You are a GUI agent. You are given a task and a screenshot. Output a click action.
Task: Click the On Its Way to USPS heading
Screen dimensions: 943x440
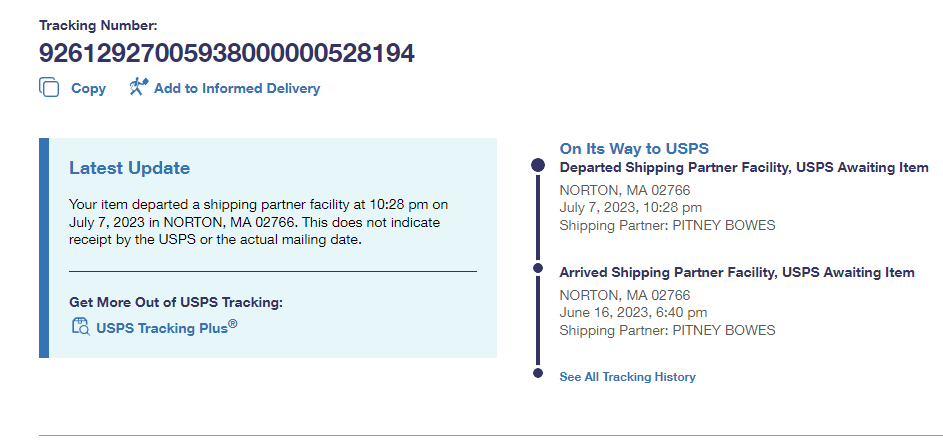(634, 148)
